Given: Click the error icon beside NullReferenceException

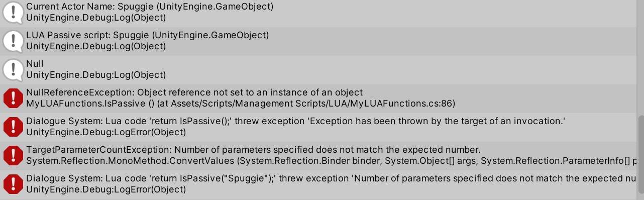Looking at the screenshot, I should point(13,98).
